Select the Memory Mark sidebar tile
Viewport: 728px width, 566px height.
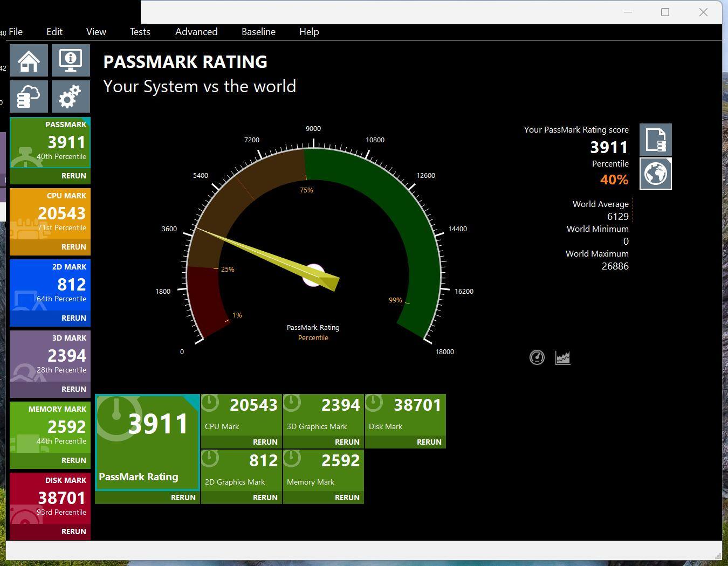click(x=50, y=427)
